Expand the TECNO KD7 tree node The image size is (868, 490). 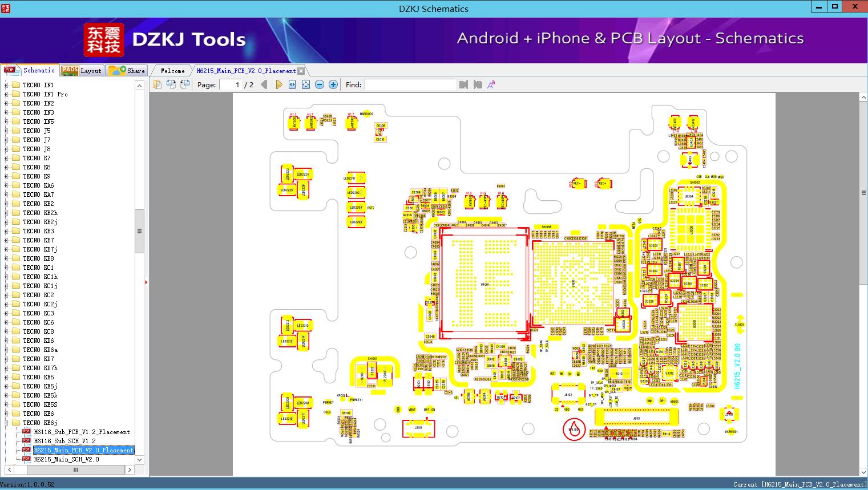click(x=6, y=359)
